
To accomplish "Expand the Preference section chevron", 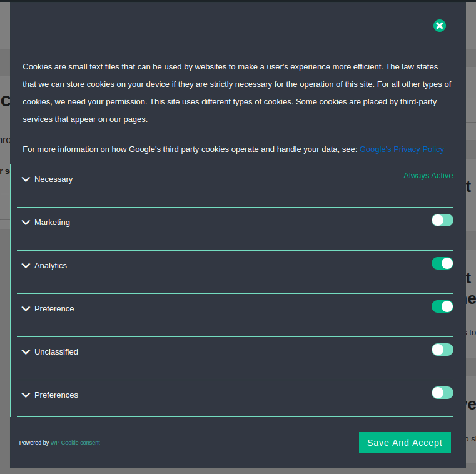I will 26,309.
